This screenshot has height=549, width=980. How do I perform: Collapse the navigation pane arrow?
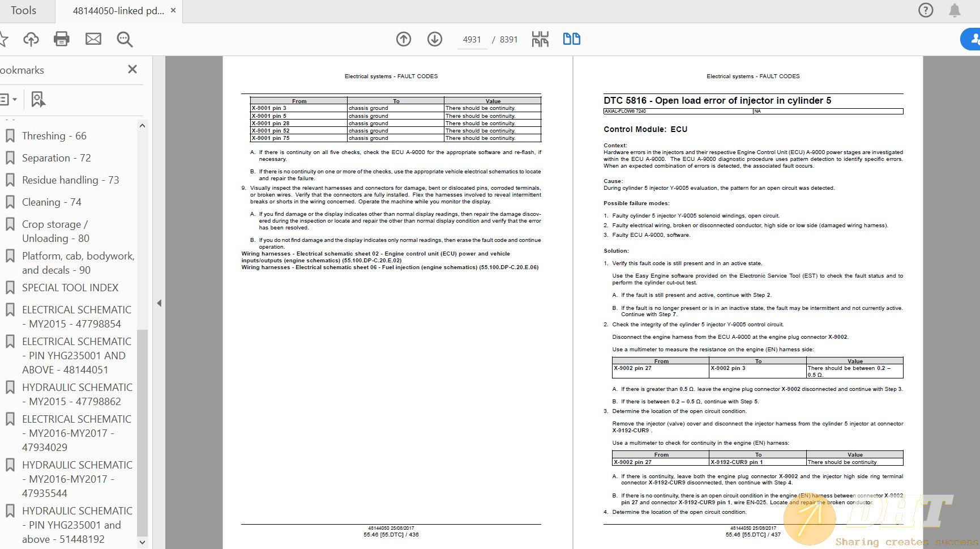coord(159,303)
